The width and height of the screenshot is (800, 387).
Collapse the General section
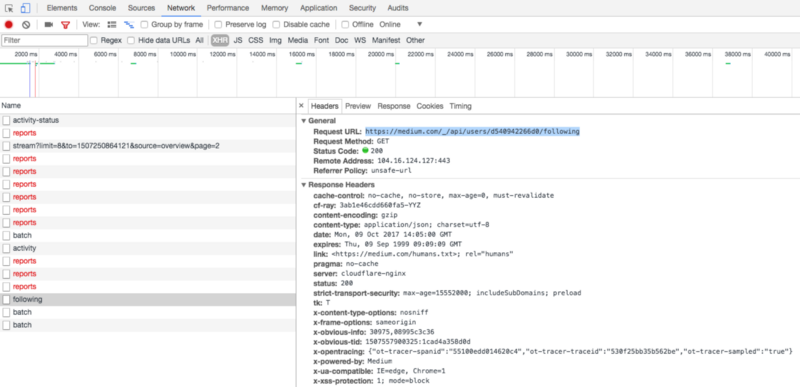pyautogui.click(x=304, y=121)
